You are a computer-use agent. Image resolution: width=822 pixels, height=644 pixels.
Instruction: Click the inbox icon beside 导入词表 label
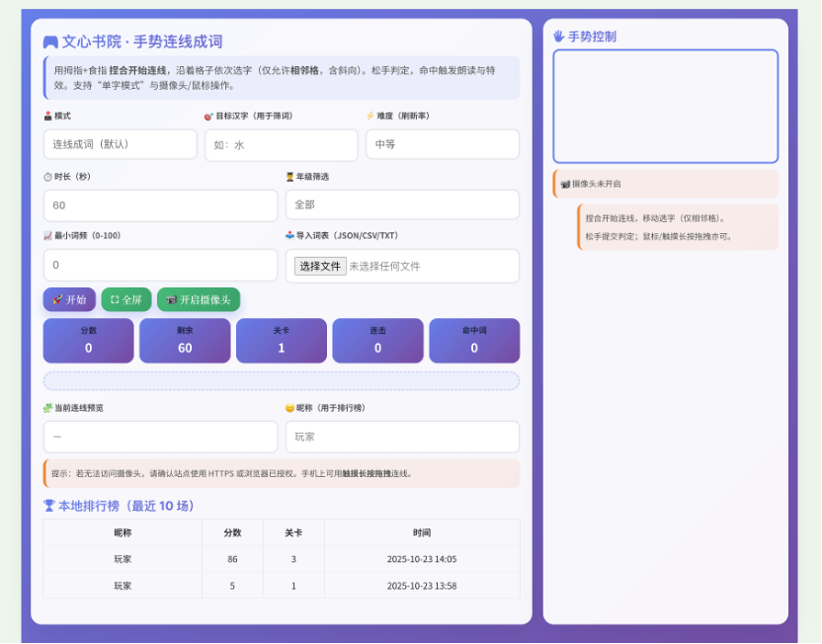tap(289, 236)
